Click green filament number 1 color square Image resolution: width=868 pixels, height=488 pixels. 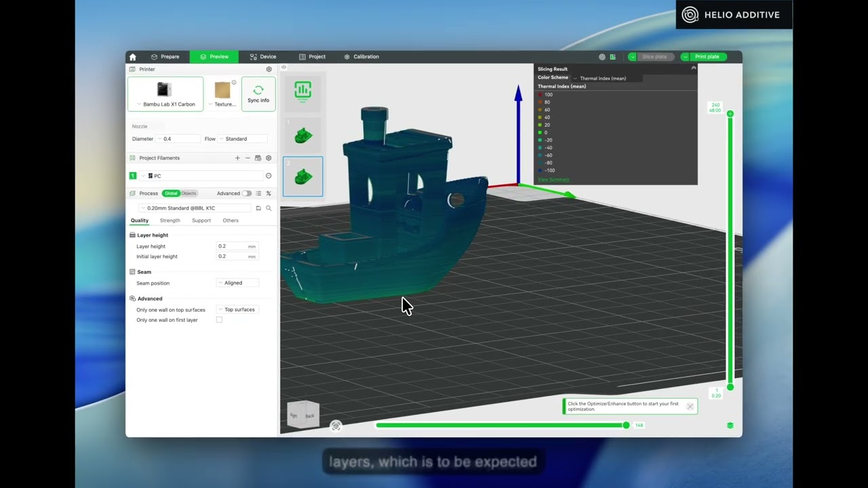133,176
